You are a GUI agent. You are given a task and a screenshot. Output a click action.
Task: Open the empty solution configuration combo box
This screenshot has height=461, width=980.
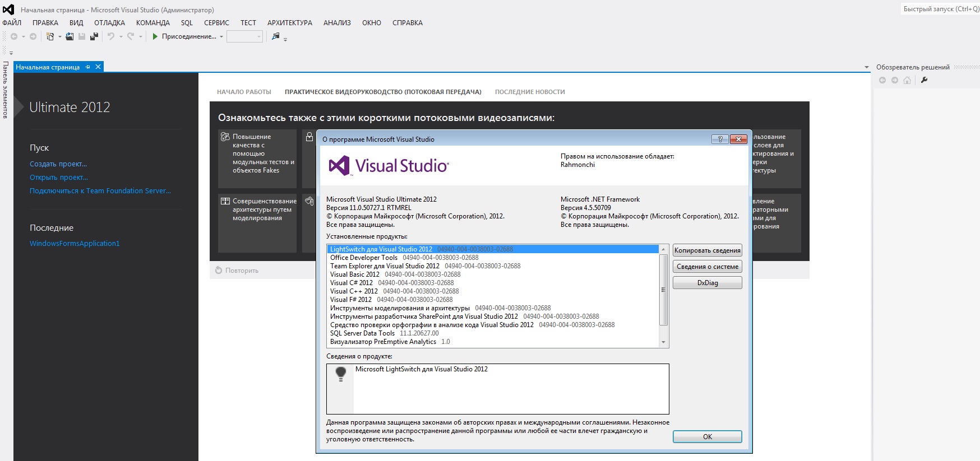244,36
